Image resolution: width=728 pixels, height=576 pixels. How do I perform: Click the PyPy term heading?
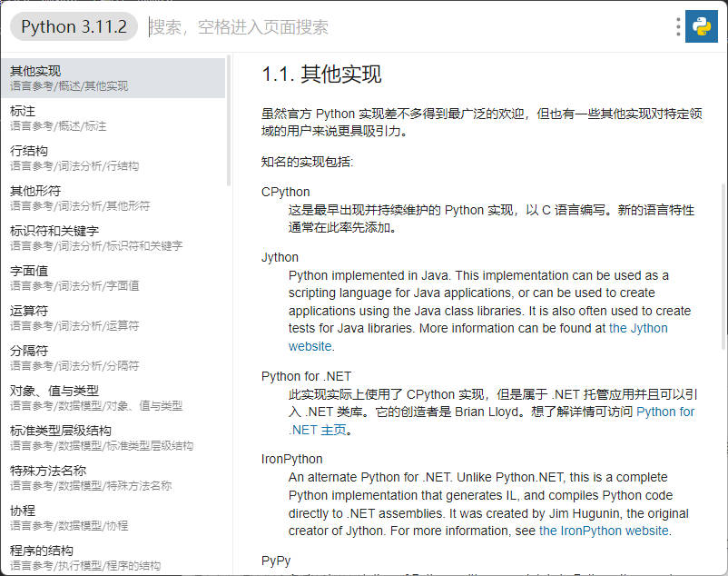pyautogui.click(x=276, y=561)
